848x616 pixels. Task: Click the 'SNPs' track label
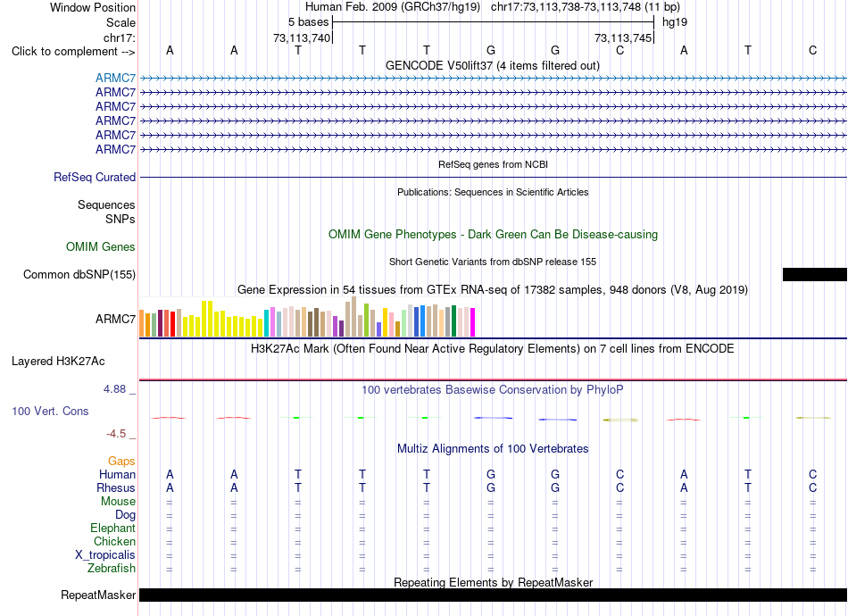[x=121, y=219]
